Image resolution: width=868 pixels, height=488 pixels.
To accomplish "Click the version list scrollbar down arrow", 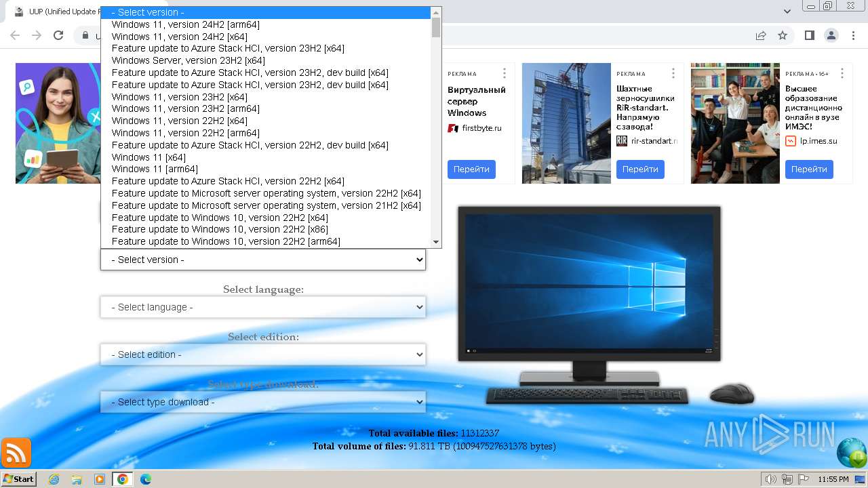I will (x=436, y=242).
